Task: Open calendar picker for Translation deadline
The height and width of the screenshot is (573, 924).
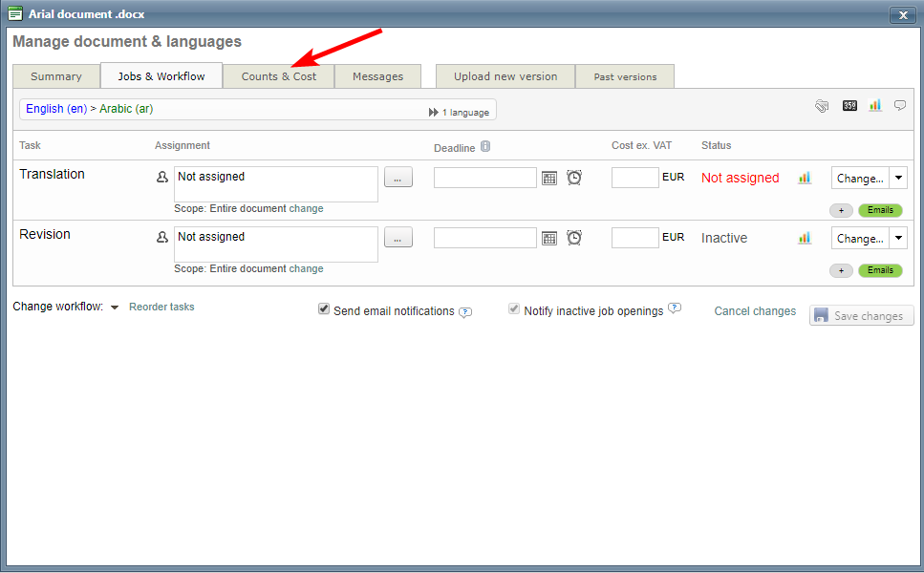Action: click(549, 179)
